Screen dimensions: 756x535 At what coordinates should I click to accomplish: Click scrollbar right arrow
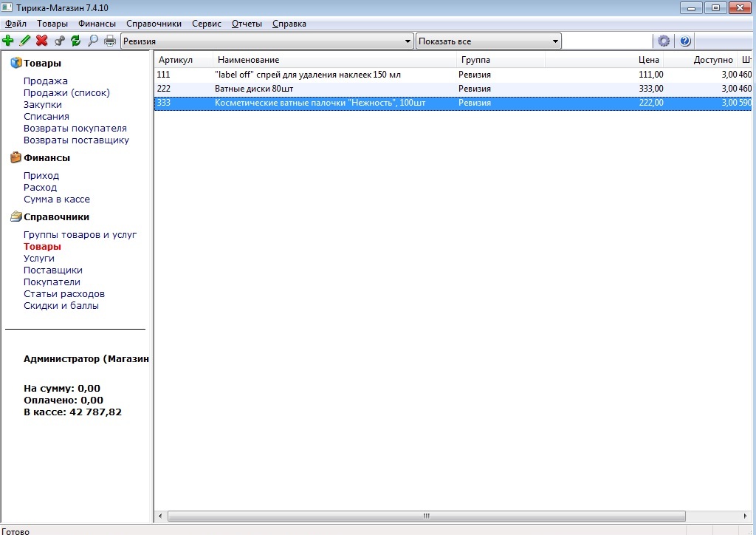tap(746, 516)
